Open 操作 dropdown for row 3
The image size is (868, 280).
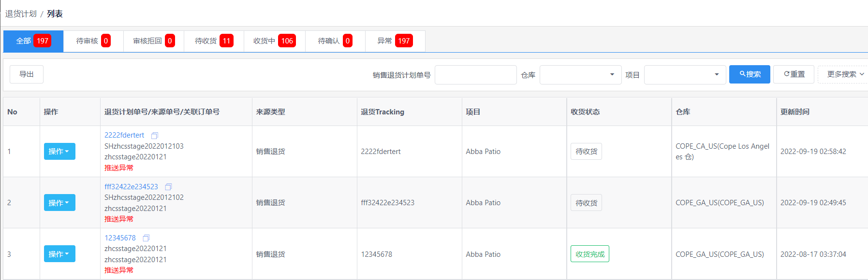[59, 254]
